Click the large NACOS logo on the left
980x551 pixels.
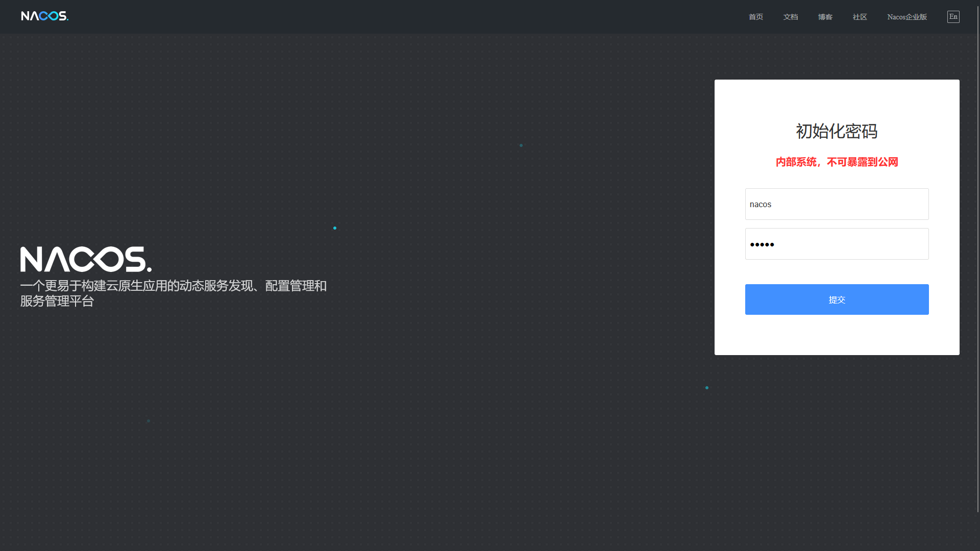[86, 259]
